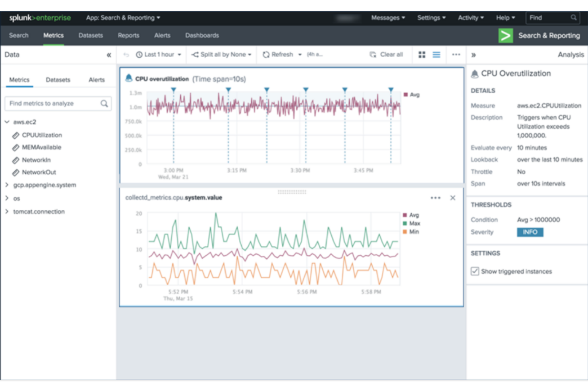588x392 pixels.
Task: Click the INFO severity badge under Thresholds
Action: click(x=530, y=232)
